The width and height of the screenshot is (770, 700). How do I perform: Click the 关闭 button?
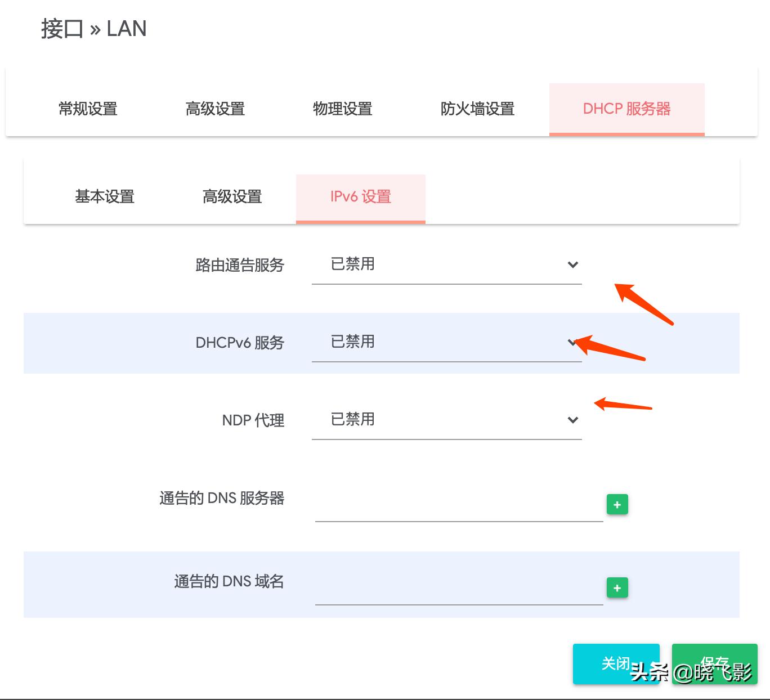click(616, 663)
